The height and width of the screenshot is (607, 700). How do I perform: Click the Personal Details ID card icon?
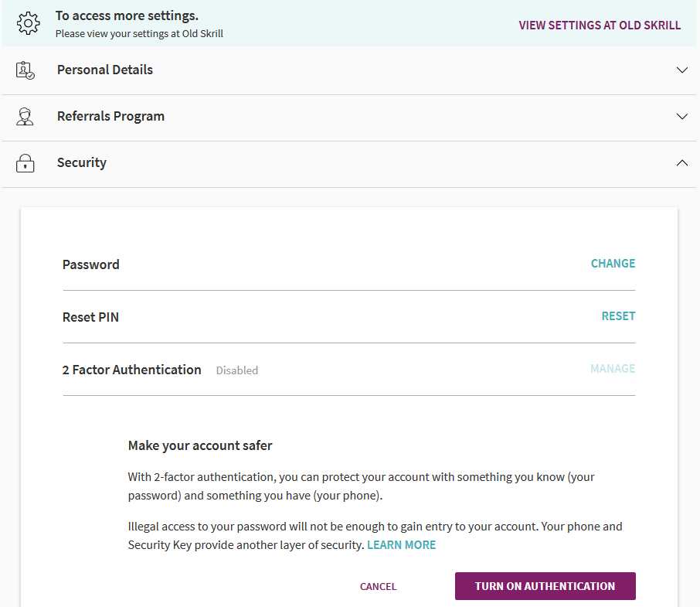[25, 70]
